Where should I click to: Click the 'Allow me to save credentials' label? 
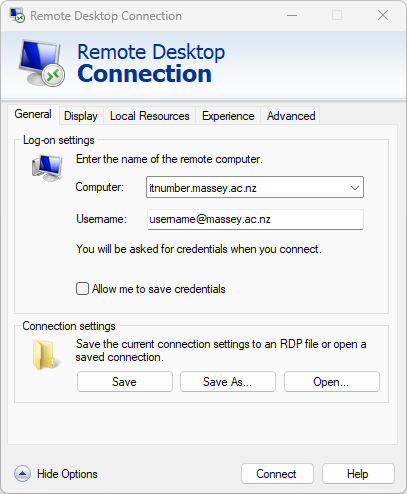159,289
